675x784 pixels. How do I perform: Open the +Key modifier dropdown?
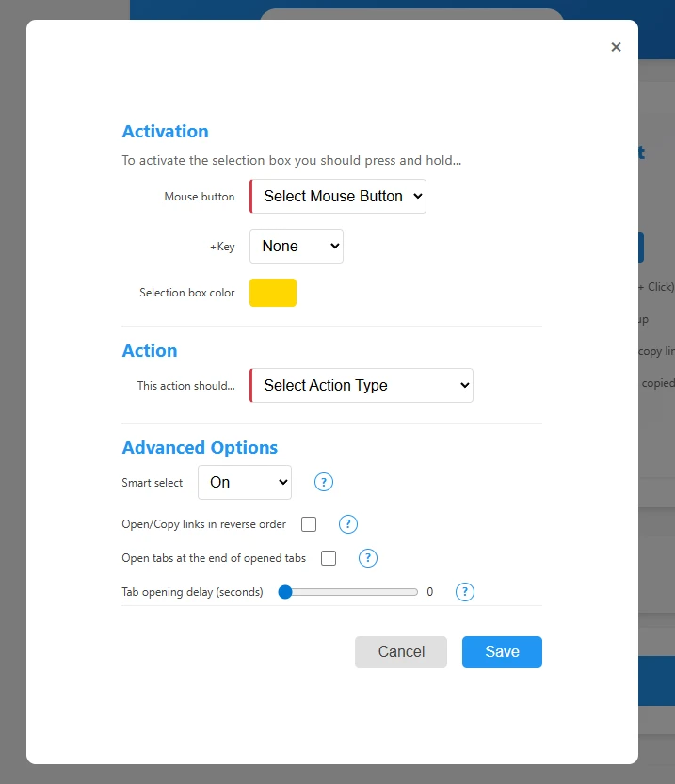click(x=297, y=247)
